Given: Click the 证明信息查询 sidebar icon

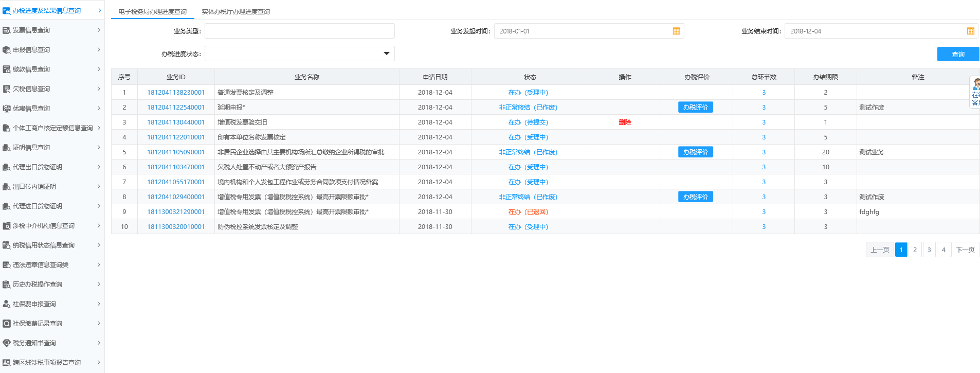Looking at the screenshot, I should click(x=6, y=148).
